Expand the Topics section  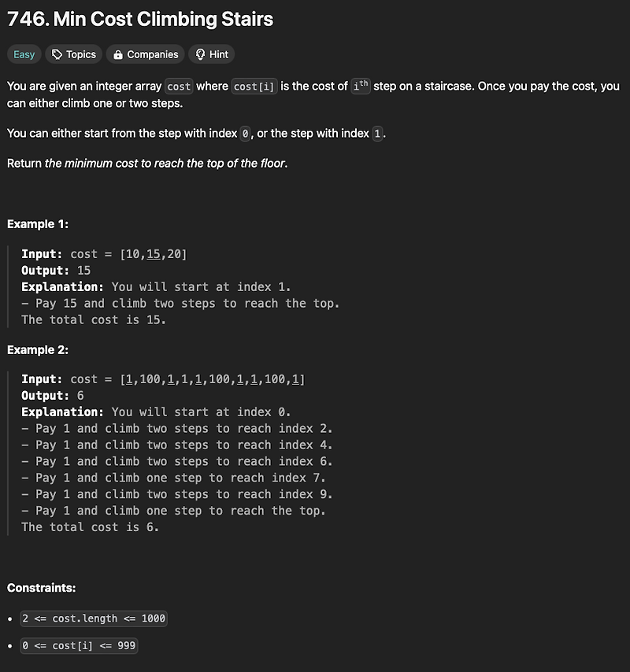74,54
